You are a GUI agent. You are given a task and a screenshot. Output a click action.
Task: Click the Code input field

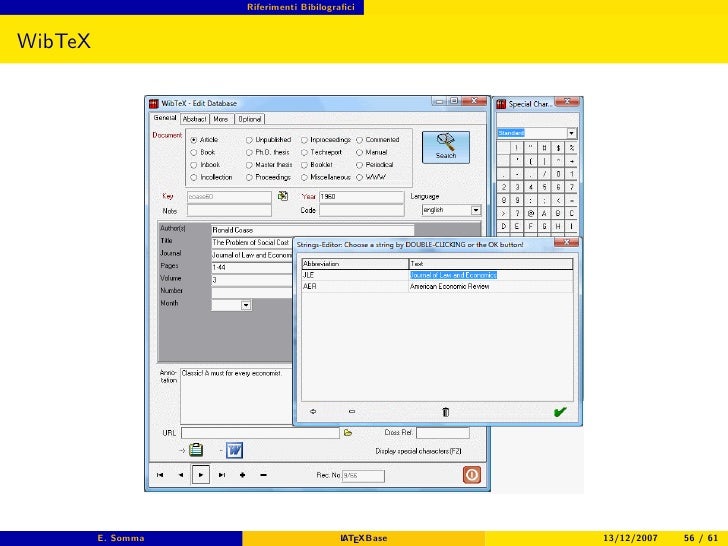coord(361,210)
